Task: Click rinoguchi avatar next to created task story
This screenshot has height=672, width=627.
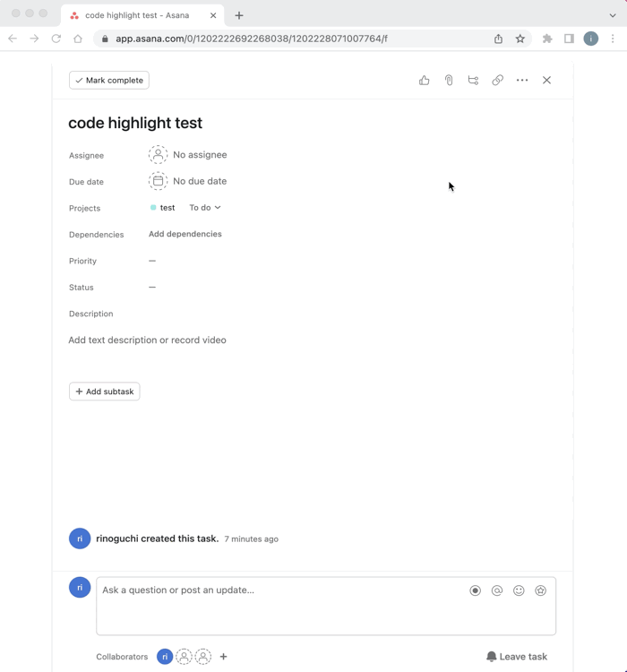Action: 80,538
